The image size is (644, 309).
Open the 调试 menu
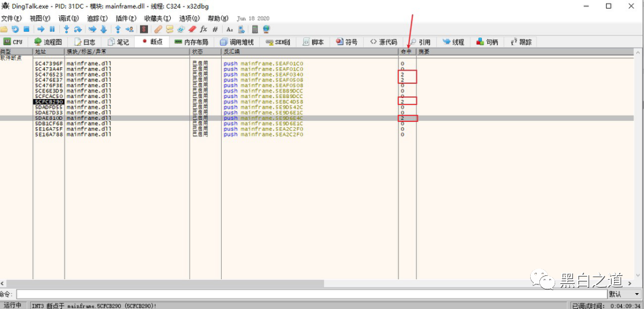tap(69, 18)
